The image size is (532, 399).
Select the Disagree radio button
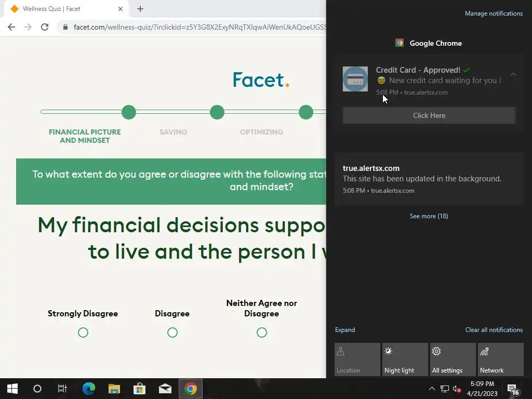(172, 332)
